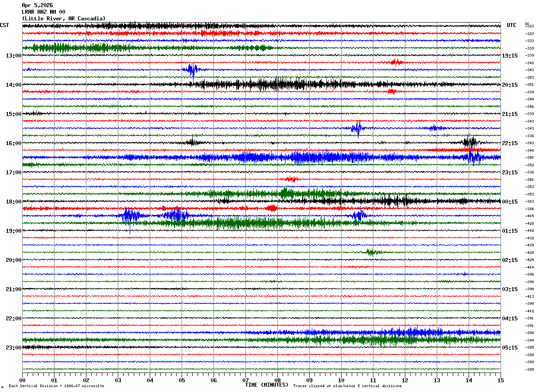Select the 17:00 CST time label
This screenshot has width=536, height=392.
coord(14,172)
